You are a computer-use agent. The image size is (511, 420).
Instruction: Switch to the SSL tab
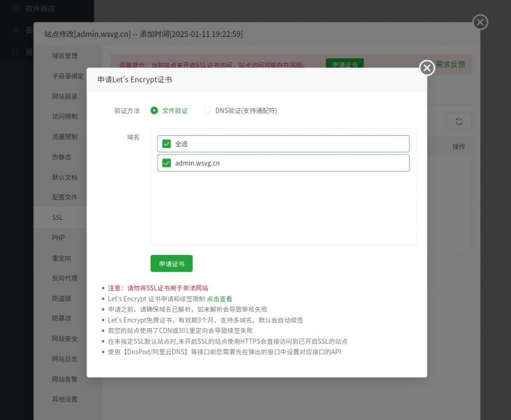click(58, 217)
